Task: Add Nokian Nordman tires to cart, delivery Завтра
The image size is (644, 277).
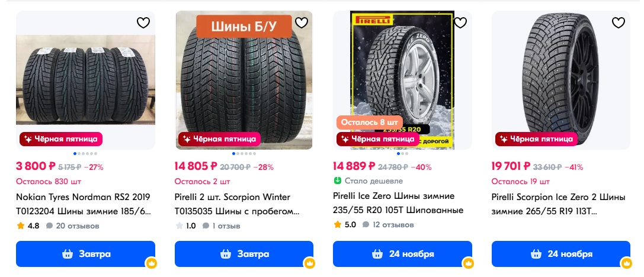Action: [x=85, y=254]
